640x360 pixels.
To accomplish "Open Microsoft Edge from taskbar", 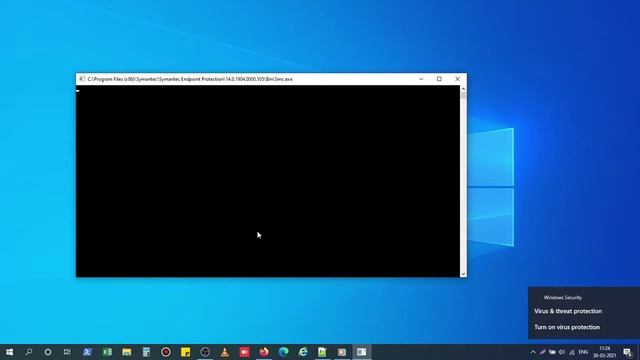I will [x=283, y=352].
